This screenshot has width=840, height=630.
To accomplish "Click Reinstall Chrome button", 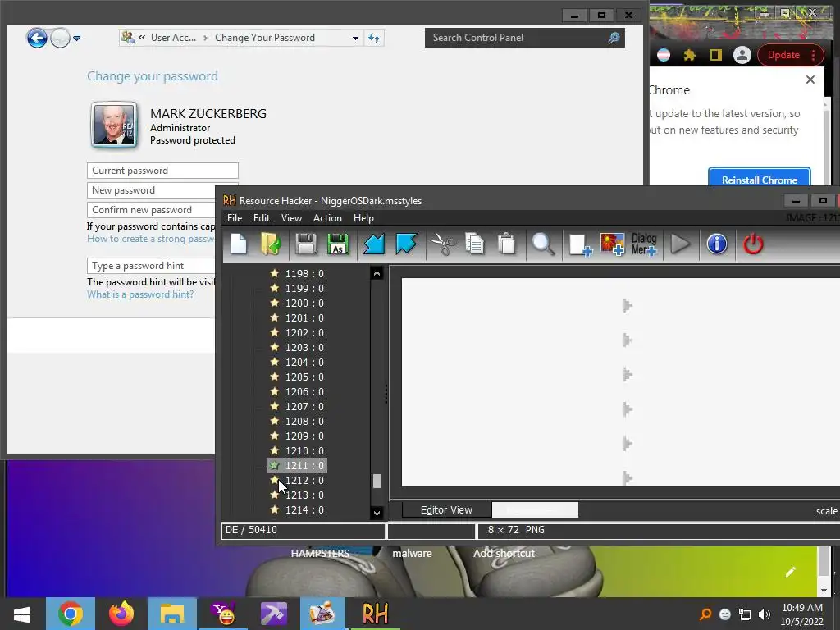I will 759,177.
